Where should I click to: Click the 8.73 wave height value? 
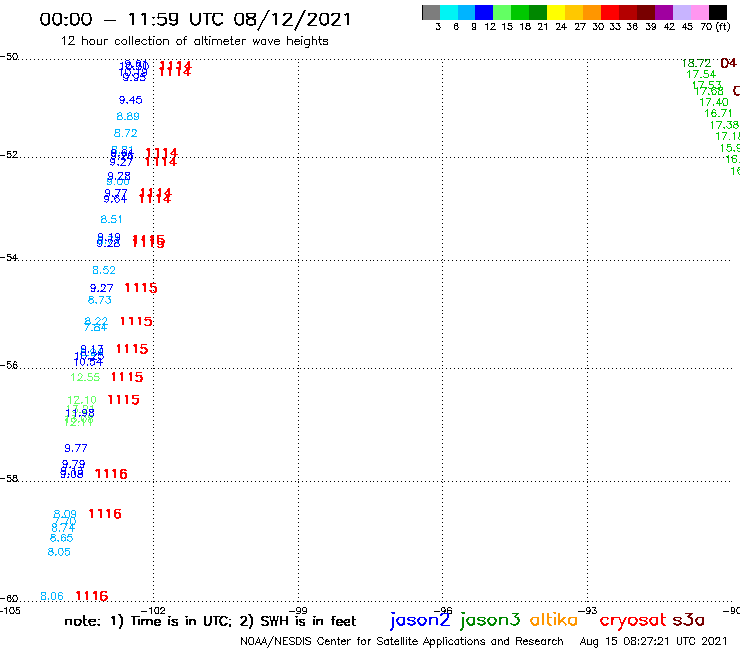click(x=100, y=300)
